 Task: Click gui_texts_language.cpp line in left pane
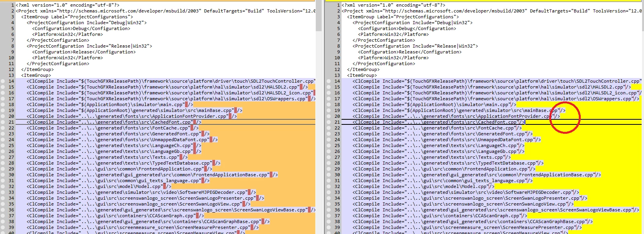[x=118, y=181]
